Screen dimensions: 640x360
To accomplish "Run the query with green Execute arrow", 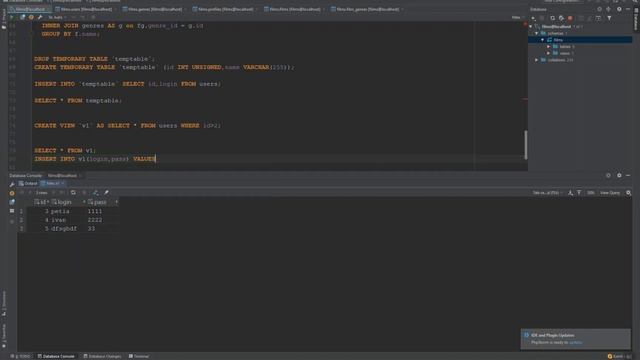I will [x=11, y=18].
